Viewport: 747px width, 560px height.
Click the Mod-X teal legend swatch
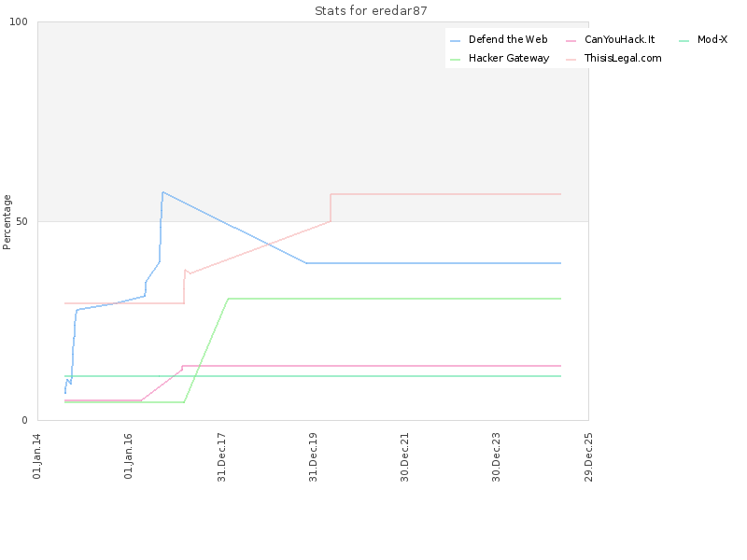(684, 41)
